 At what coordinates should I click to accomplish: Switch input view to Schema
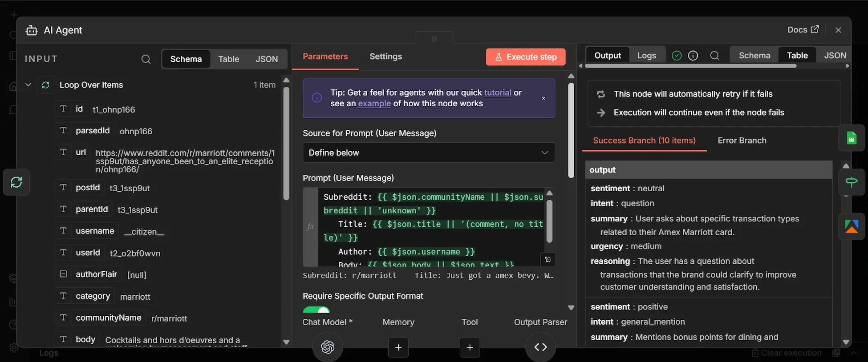click(186, 59)
